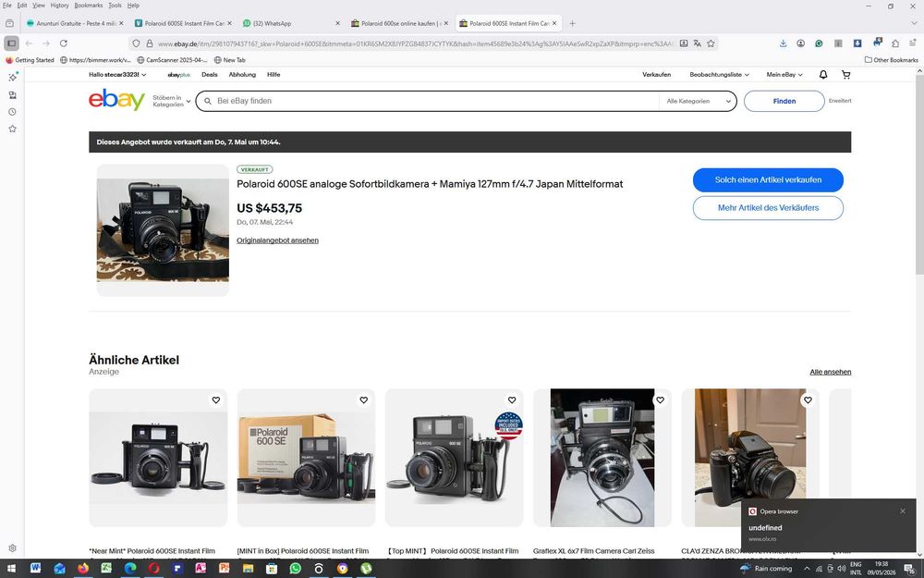Click the browser Back arrow
This screenshot has height=578, width=924.
(x=29, y=43)
